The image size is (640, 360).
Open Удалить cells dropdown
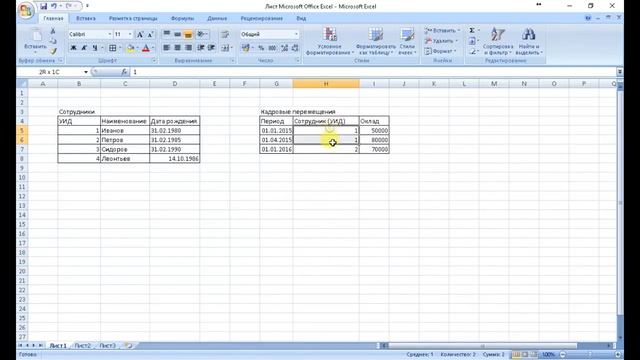(x=441, y=41)
